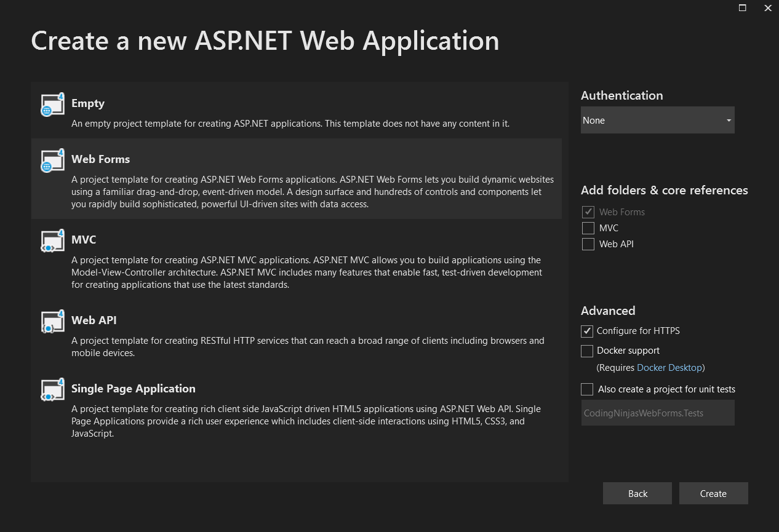Click the Back button
Screen dimensions: 779x532
pos(637,493)
